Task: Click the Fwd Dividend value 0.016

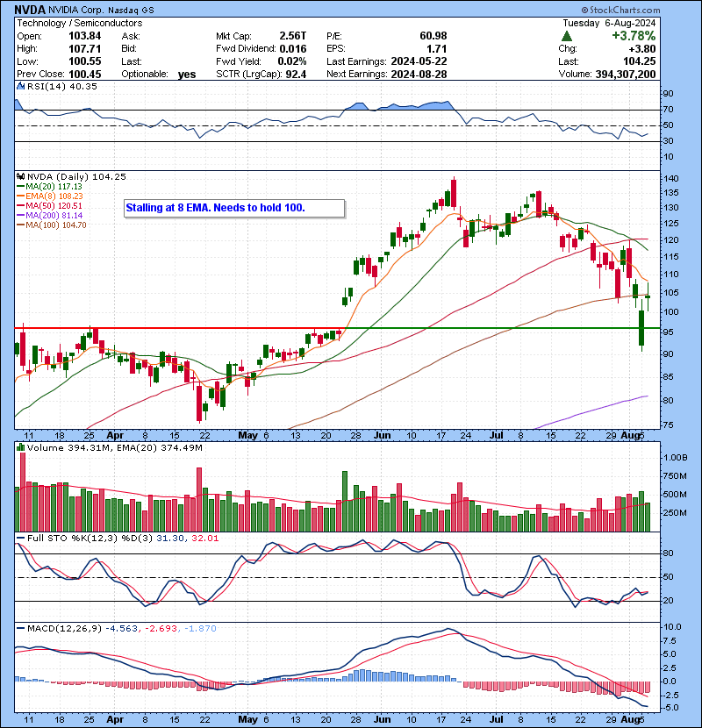Action: pos(293,49)
